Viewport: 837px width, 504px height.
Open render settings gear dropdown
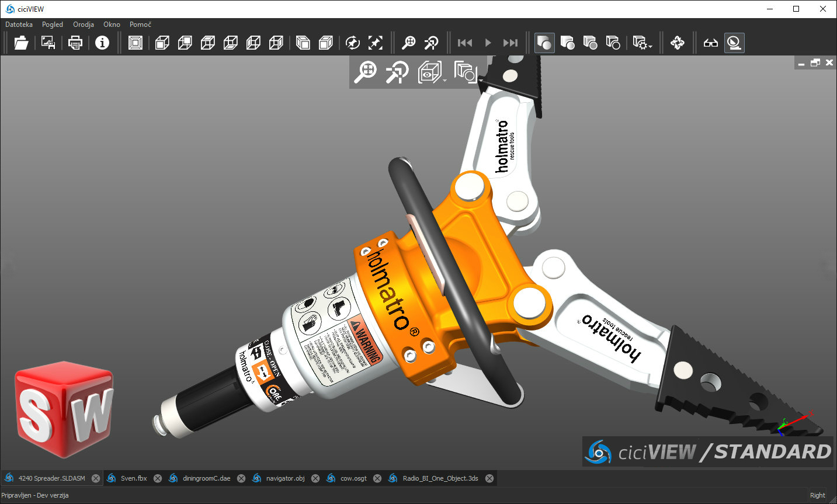642,43
